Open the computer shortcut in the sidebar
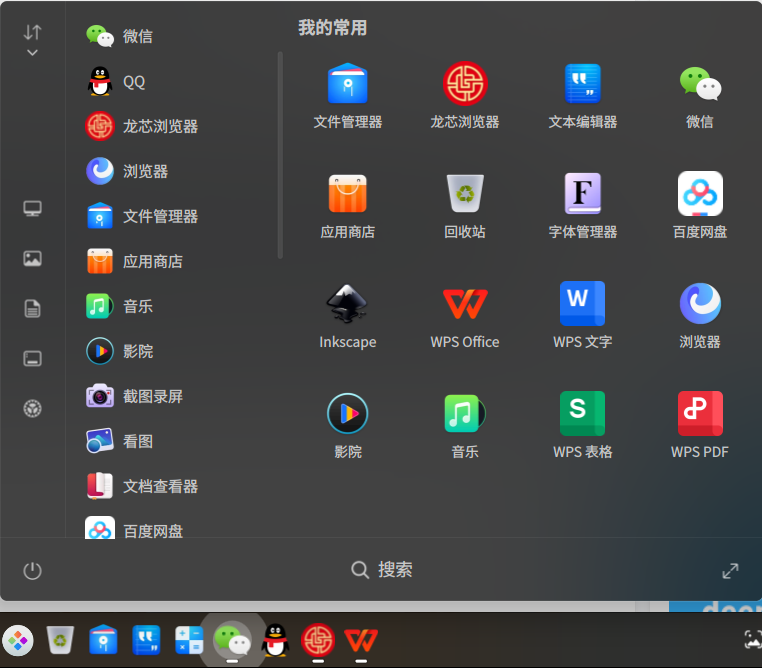 [x=33, y=208]
